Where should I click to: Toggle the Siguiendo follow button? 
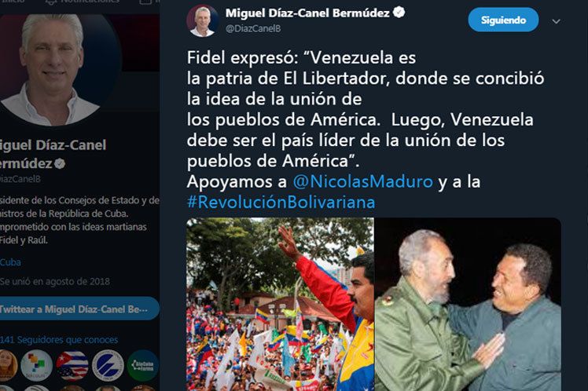503,20
